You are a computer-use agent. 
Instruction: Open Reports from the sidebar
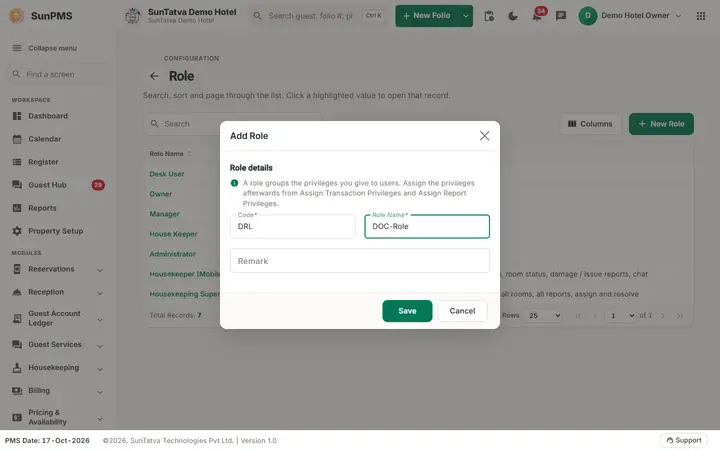42,208
